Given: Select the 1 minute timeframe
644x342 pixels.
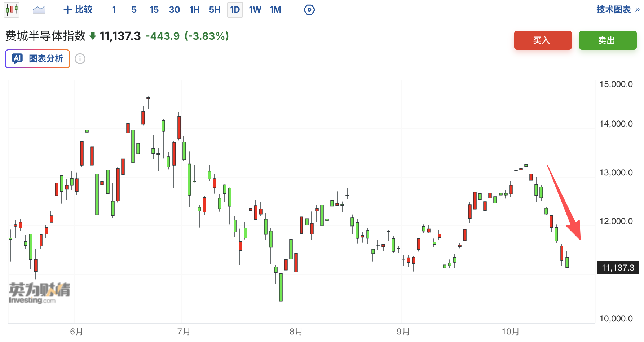Looking at the screenshot, I should click(114, 10).
